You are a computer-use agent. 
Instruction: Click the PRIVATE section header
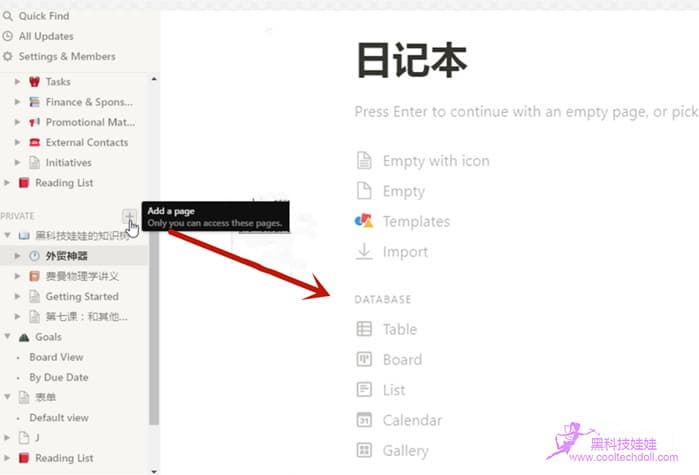pyautogui.click(x=17, y=216)
